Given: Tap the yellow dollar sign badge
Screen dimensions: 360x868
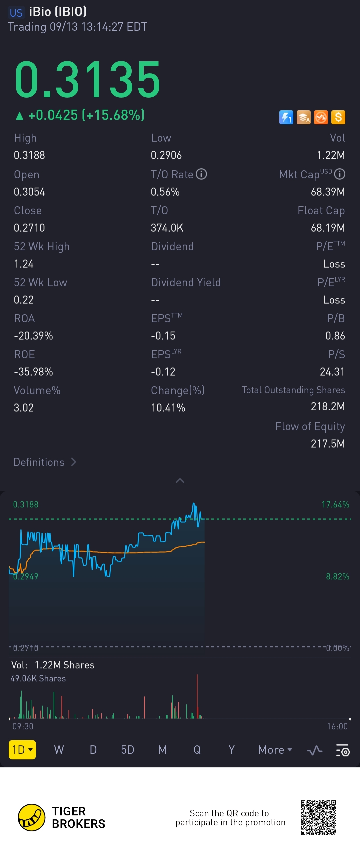Looking at the screenshot, I should 338,117.
